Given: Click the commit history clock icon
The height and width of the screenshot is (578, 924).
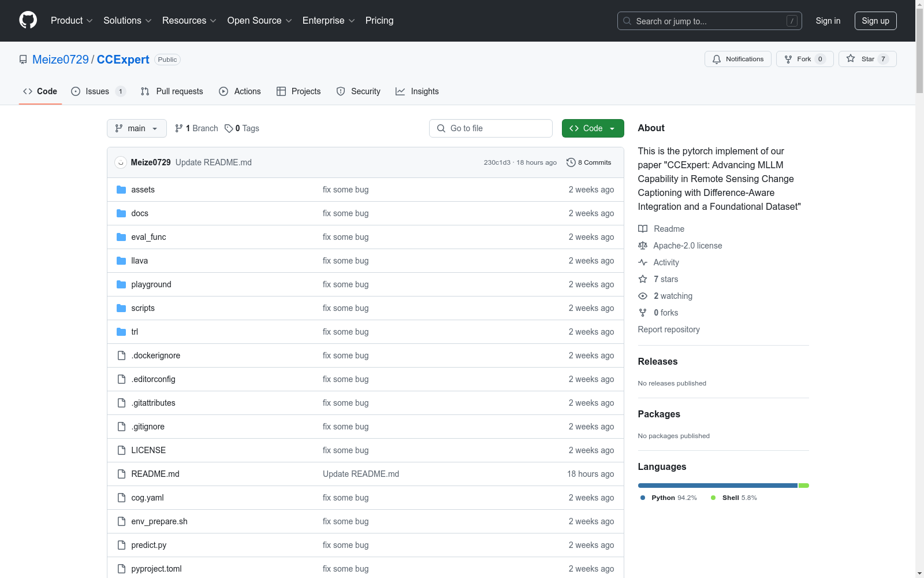Looking at the screenshot, I should coord(571,162).
